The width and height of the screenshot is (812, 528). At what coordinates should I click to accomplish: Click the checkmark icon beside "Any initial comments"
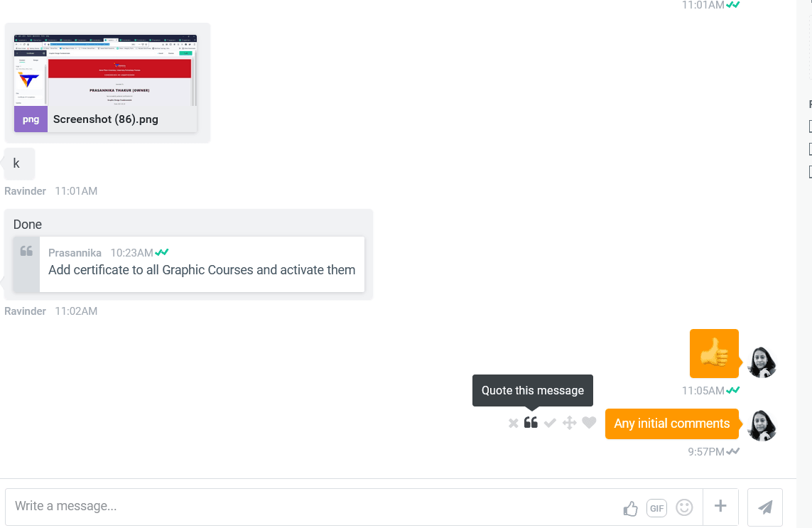coord(550,424)
